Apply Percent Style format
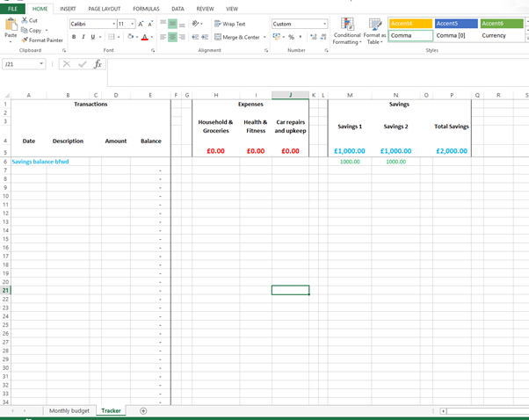The width and height of the screenshot is (529, 420). (x=291, y=37)
